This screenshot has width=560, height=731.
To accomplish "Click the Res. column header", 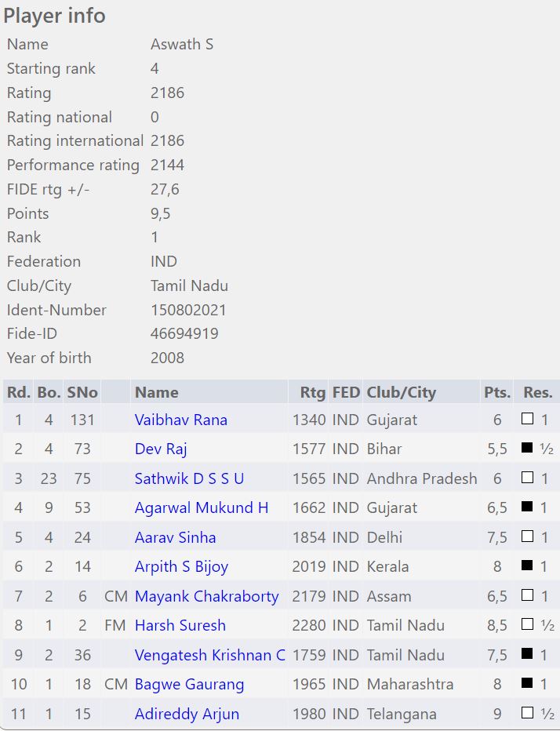I will 537,392.
